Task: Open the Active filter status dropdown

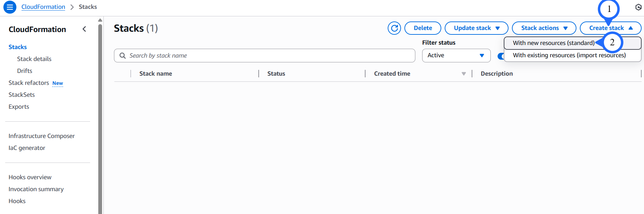Action: pos(456,56)
